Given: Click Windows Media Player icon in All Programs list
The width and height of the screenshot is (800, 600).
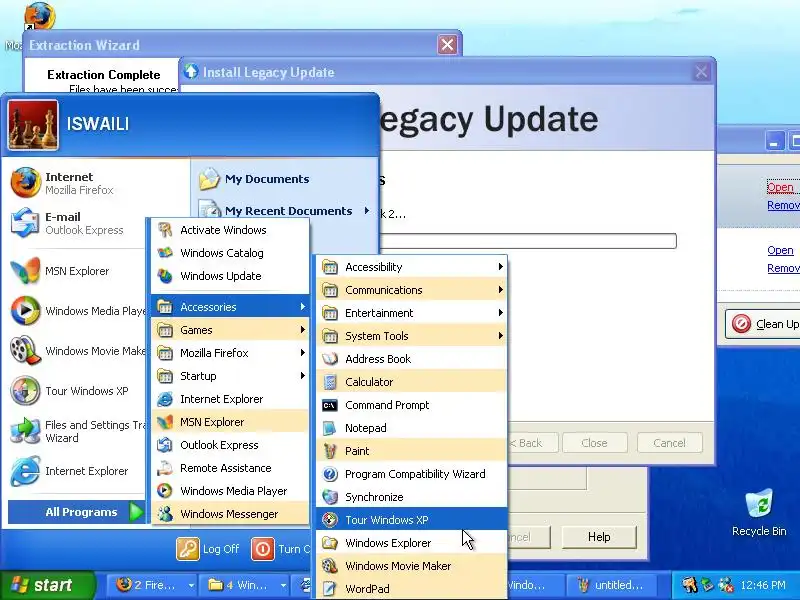Looking at the screenshot, I should tap(165, 491).
